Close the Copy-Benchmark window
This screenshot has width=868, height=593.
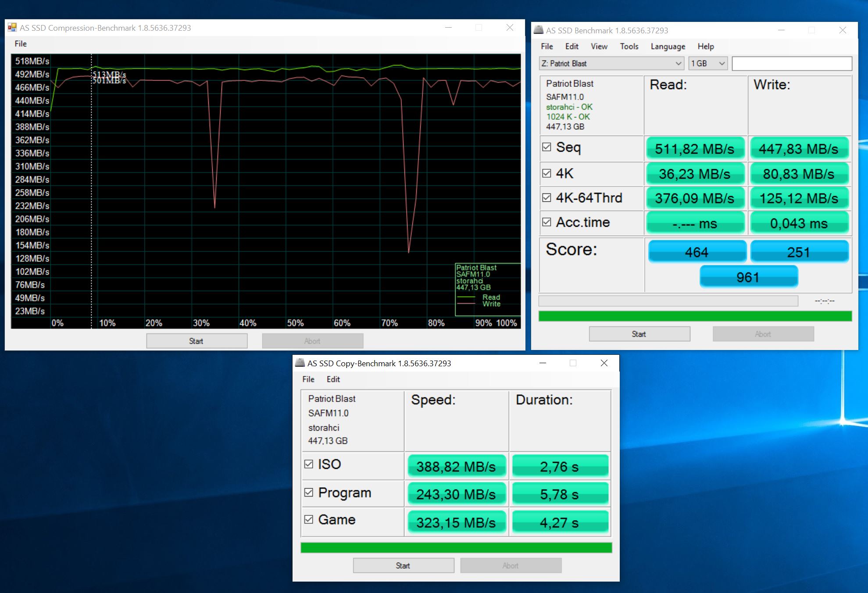604,363
